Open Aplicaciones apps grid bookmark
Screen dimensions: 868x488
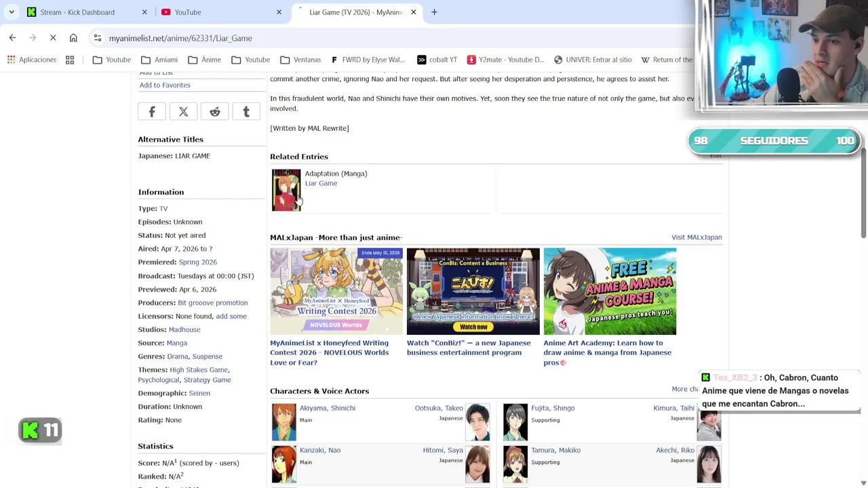[32, 60]
